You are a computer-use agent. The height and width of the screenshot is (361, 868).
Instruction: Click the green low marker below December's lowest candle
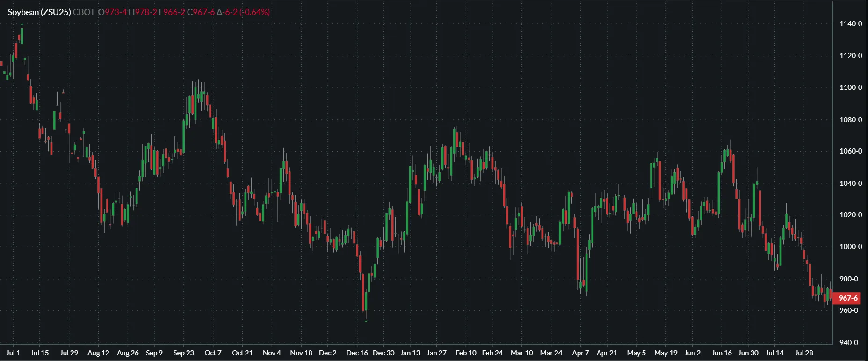pos(366,321)
